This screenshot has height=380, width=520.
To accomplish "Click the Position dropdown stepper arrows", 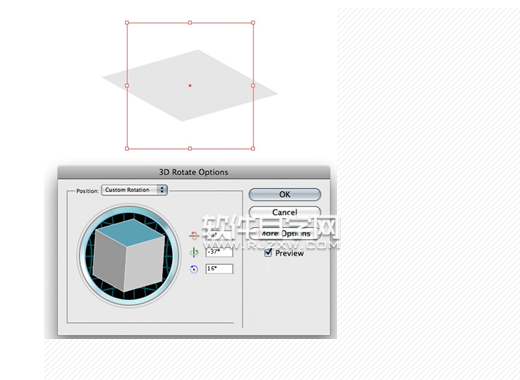I will pyautogui.click(x=162, y=190).
